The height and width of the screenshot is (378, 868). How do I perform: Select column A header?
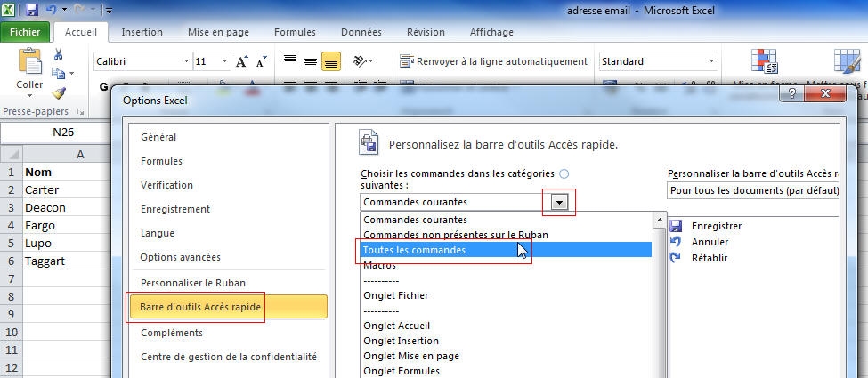[80, 155]
